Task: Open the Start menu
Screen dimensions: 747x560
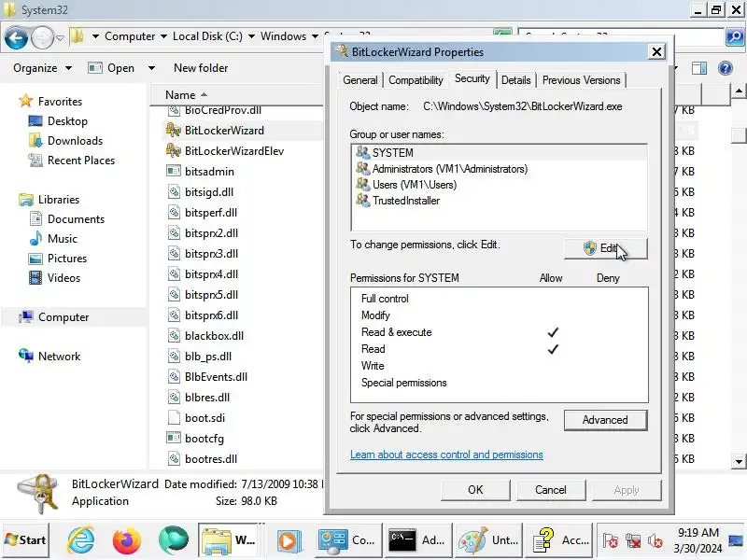Action: coord(25,540)
